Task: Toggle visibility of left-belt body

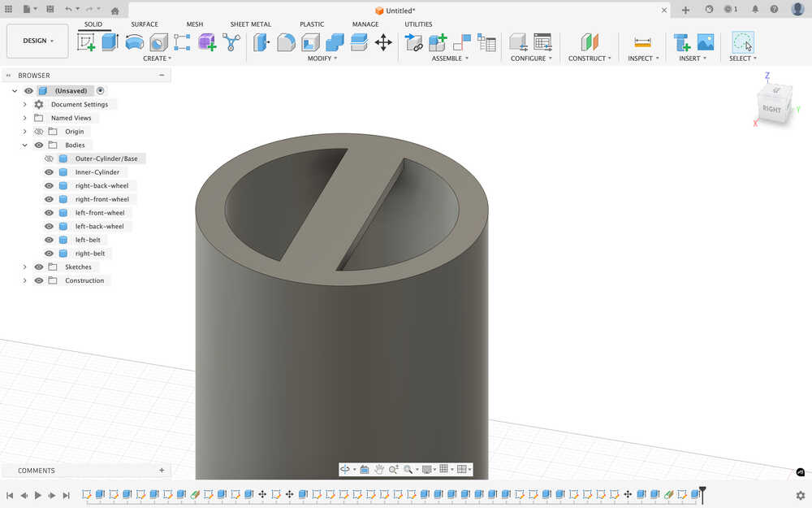Action: point(49,240)
